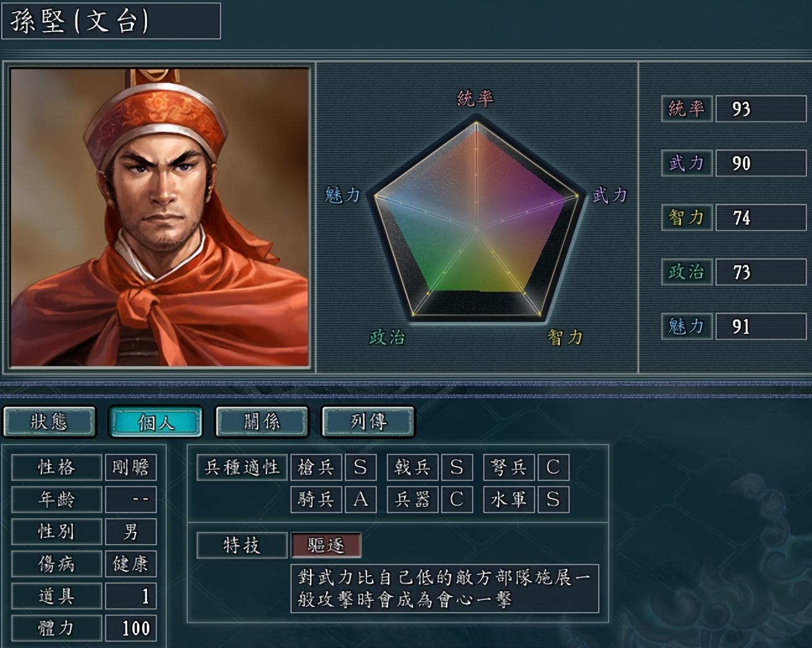
Task: Select the 武力 strength stat label
Action: (x=687, y=163)
